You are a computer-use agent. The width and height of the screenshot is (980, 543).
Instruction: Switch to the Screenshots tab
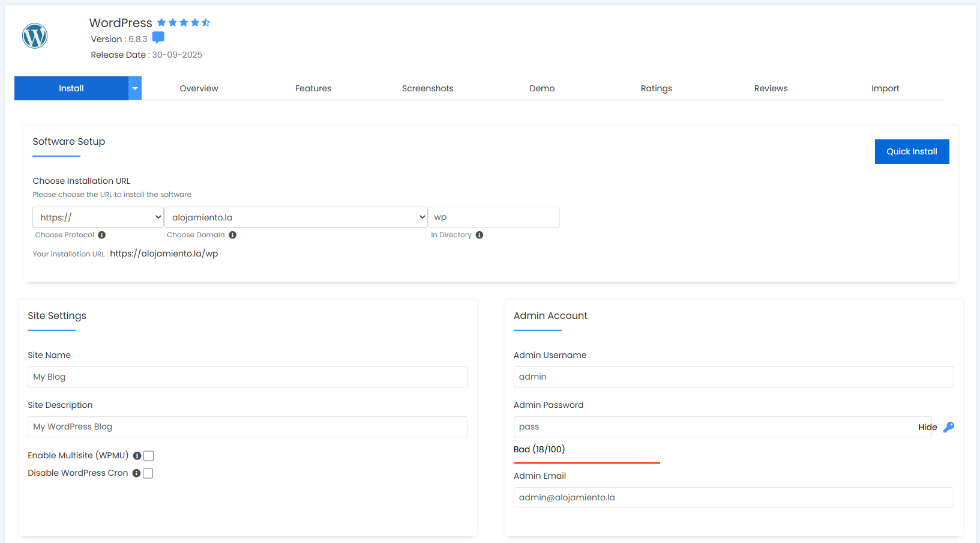427,88
